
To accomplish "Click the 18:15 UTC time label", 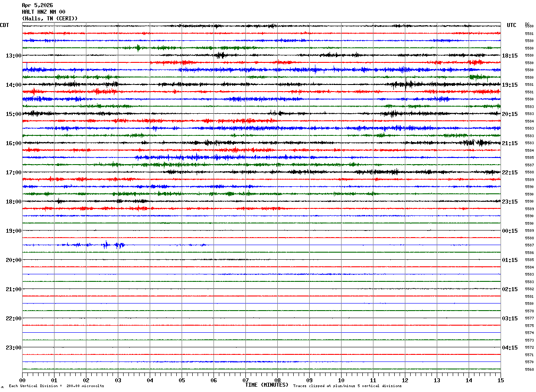I will pyautogui.click(x=510, y=56).
